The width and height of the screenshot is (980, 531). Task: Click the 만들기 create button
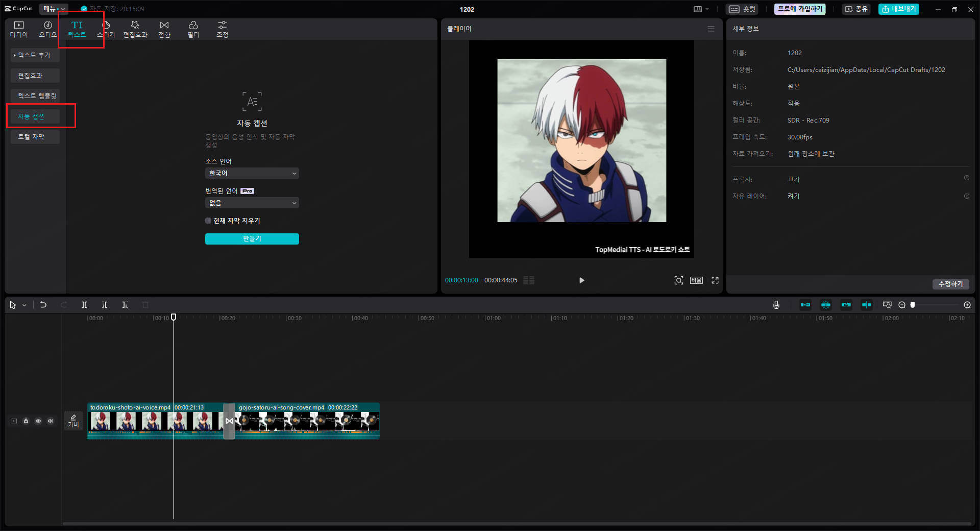[x=252, y=239]
